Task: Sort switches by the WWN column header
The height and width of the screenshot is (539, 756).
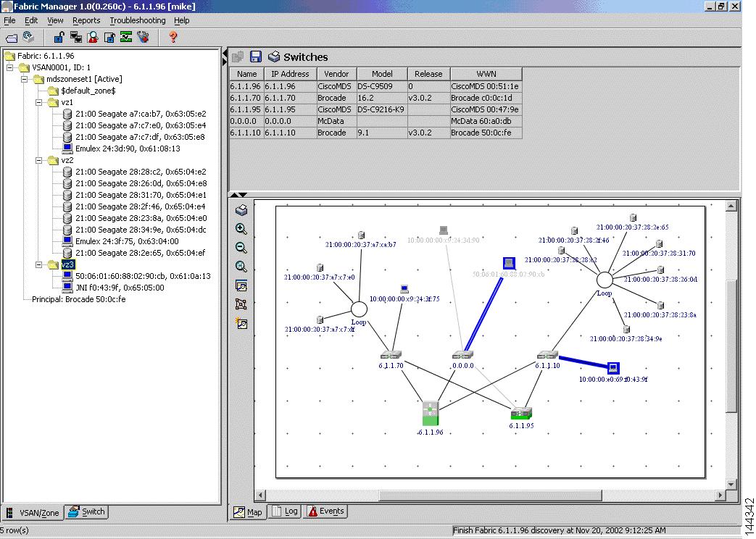Action: pyautogui.click(x=486, y=74)
